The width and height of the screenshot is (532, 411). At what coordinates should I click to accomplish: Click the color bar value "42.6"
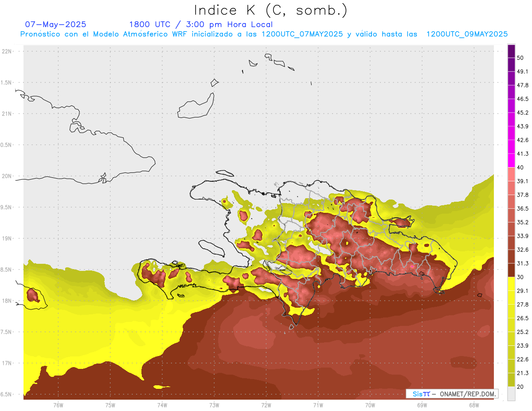click(523, 140)
